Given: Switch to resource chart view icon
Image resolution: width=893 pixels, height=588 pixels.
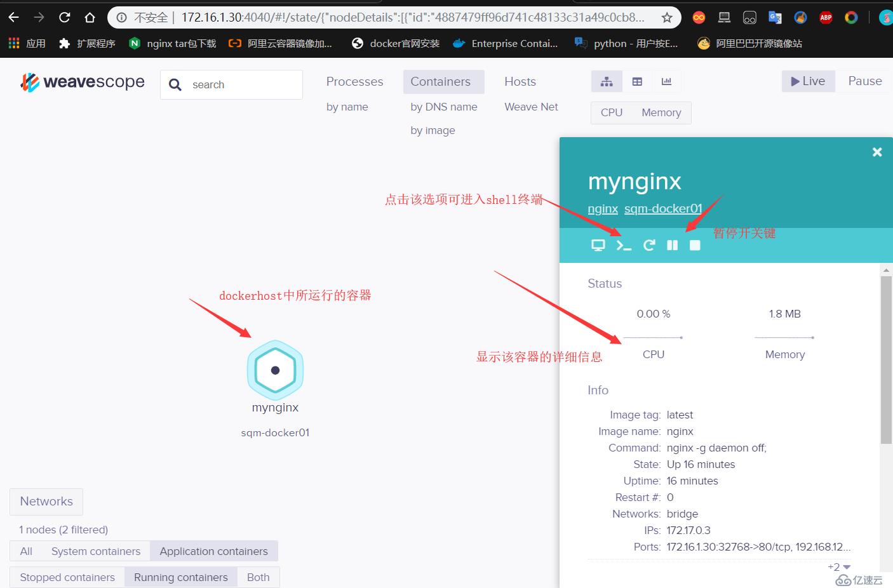Looking at the screenshot, I should 666,81.
